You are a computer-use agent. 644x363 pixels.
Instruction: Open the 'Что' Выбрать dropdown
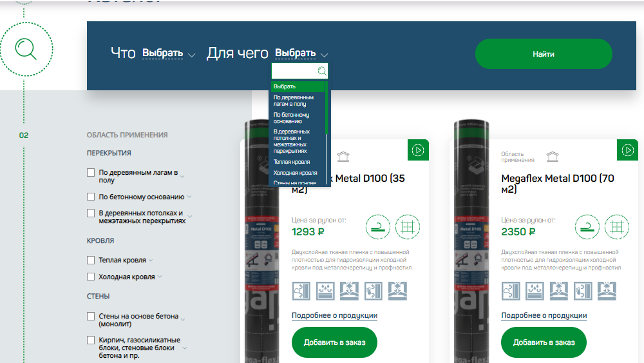168,54
